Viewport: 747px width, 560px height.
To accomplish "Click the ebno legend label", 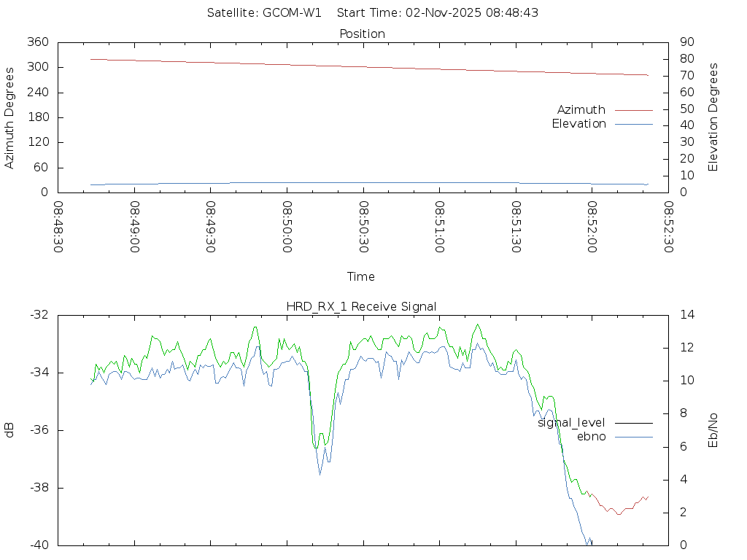I will click(591, 437).
